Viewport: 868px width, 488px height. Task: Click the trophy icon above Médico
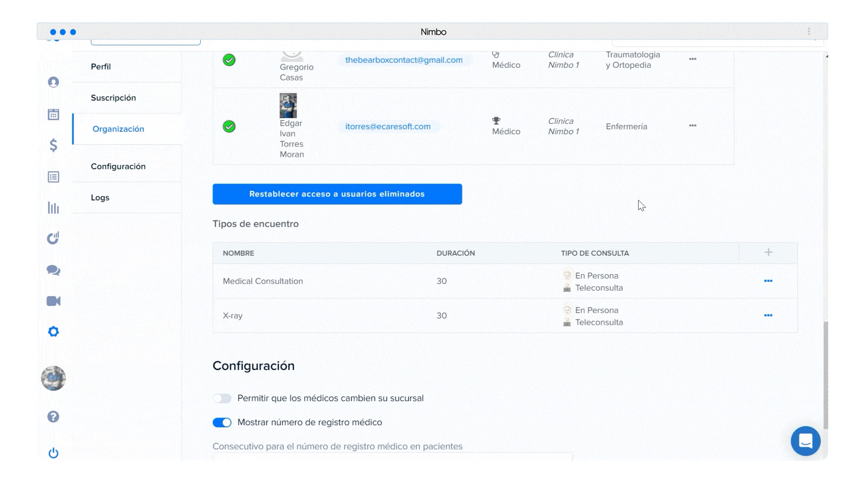[x=496, y=121]
